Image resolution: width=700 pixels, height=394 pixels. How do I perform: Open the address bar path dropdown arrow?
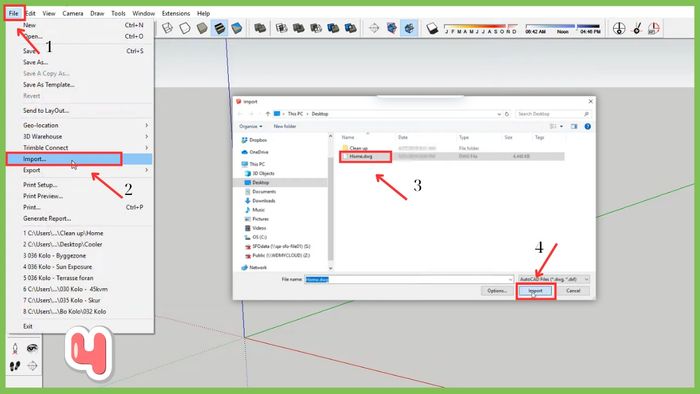pyautogui.click(x=499, y=114)
